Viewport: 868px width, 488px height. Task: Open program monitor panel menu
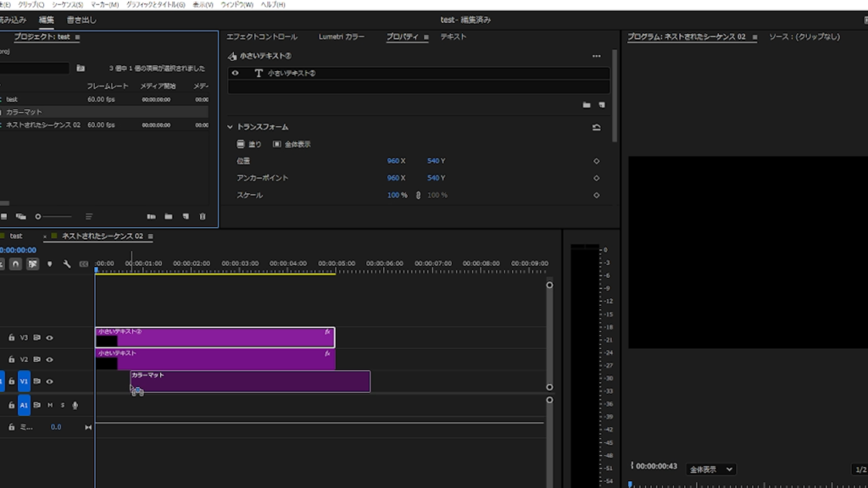point(754,37)
